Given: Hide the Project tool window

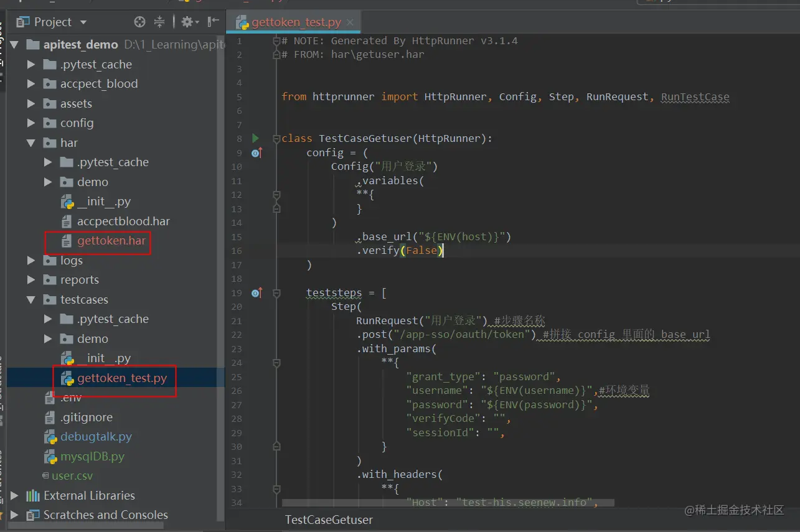Looking at the screenshot, I should [214, 22].
